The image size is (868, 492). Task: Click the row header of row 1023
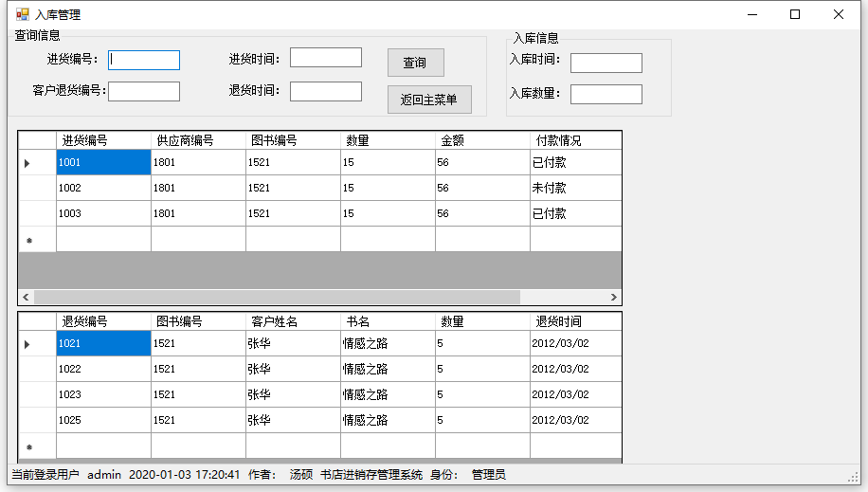point(37,394)
